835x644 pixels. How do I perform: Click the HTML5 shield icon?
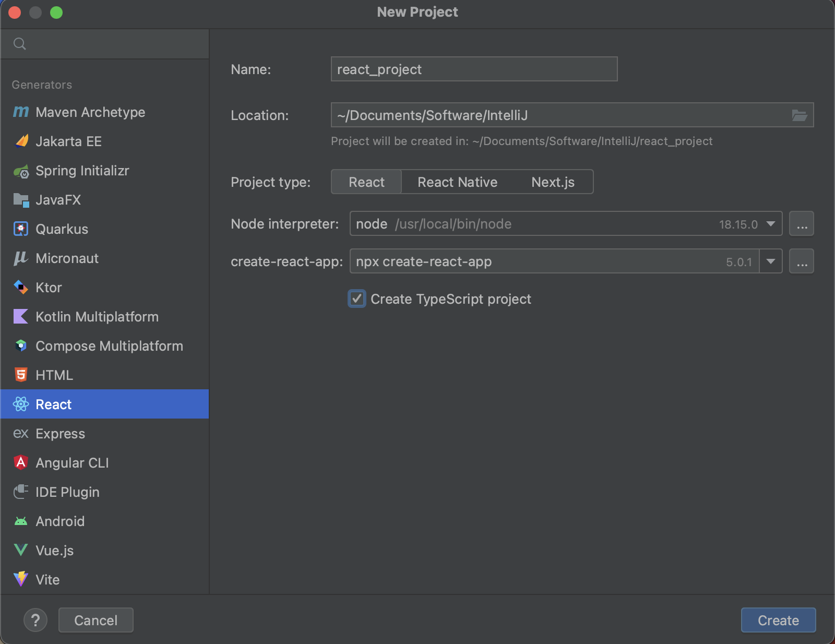tap(21, 375)
